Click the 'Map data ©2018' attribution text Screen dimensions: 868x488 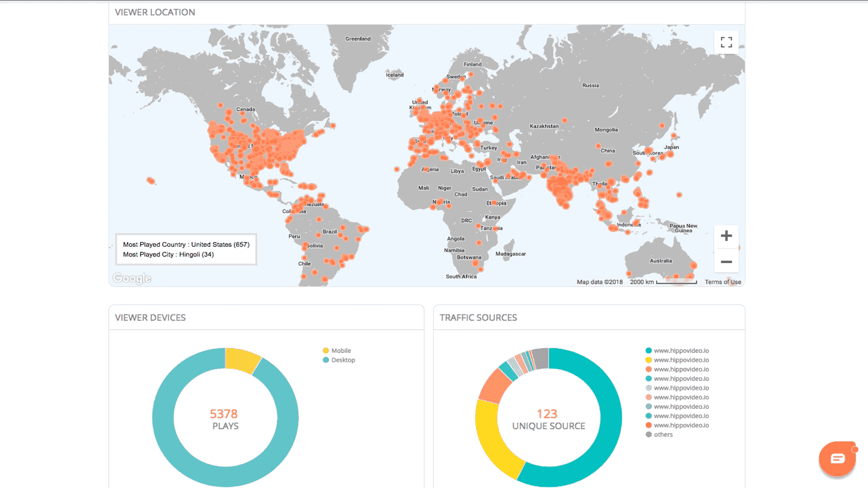599,282
